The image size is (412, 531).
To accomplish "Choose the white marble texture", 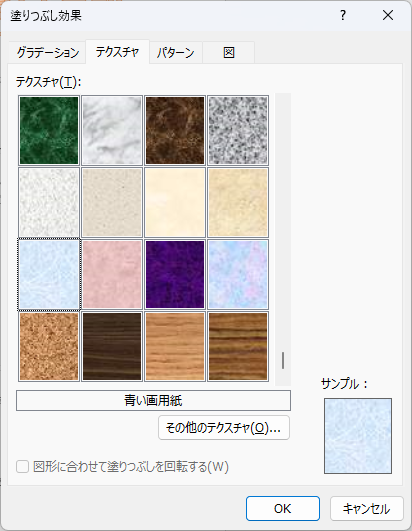I will pos(112,130).
